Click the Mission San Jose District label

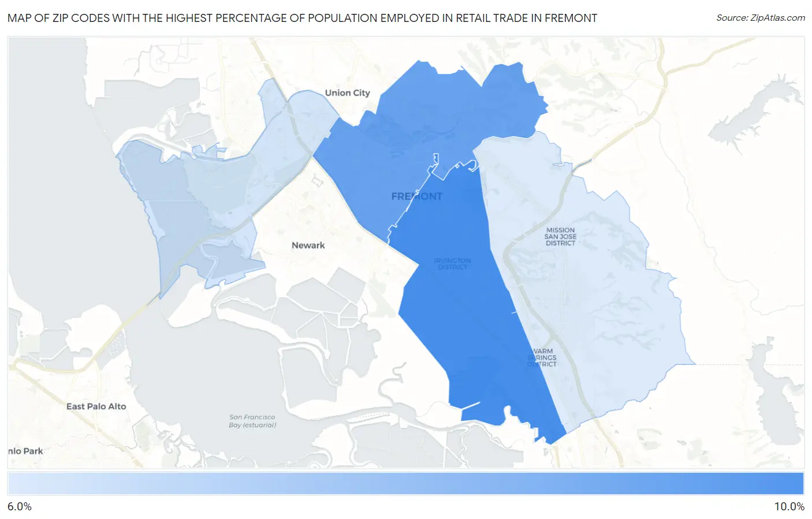click(x=560, y=237)
